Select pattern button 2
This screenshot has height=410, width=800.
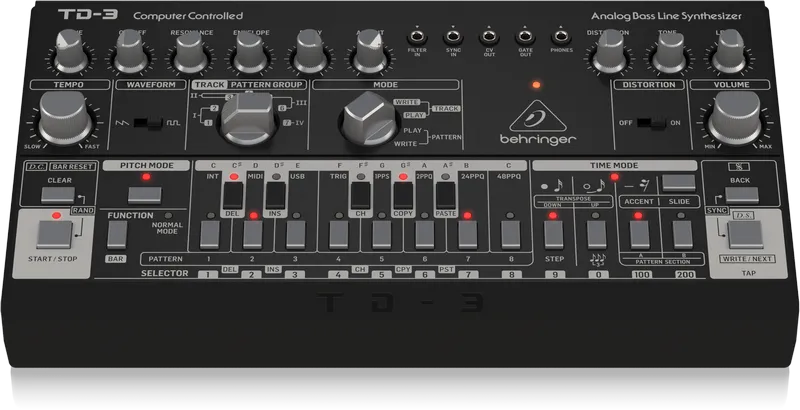[x=253, y=235]
